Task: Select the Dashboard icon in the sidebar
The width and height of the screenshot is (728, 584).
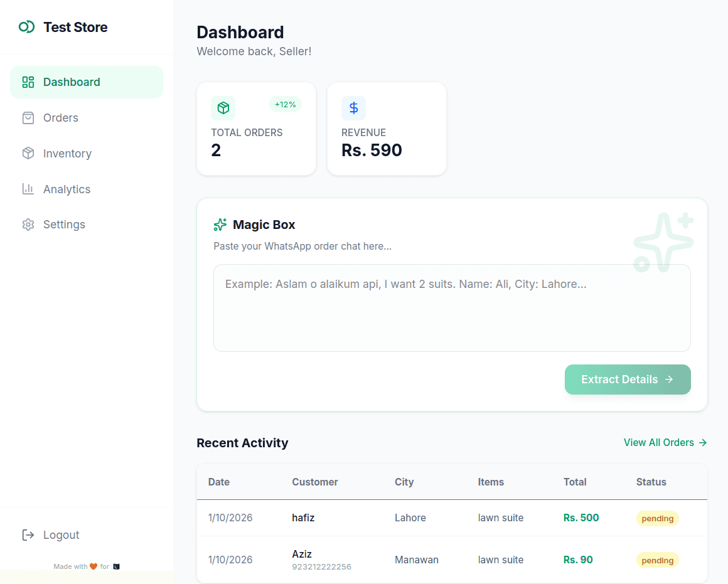Action: (28, 82)
